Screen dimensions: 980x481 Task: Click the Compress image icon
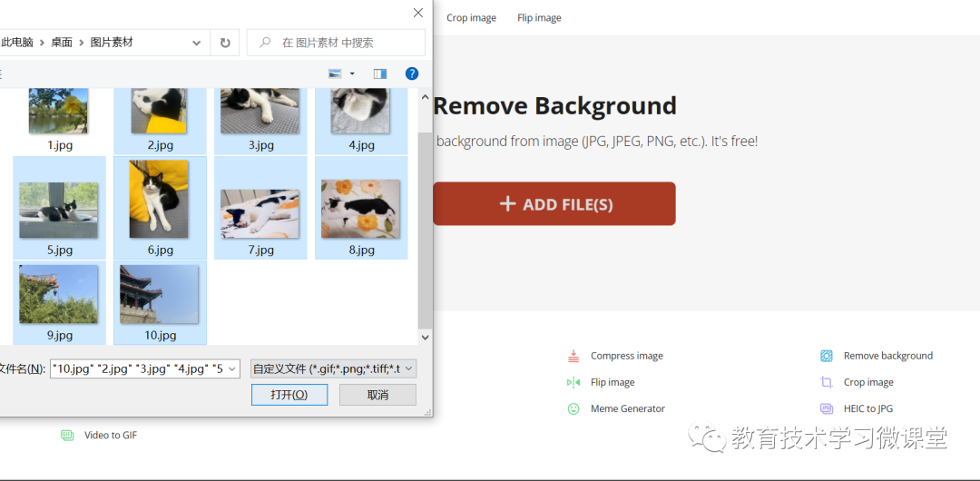(x=573, y=356)
